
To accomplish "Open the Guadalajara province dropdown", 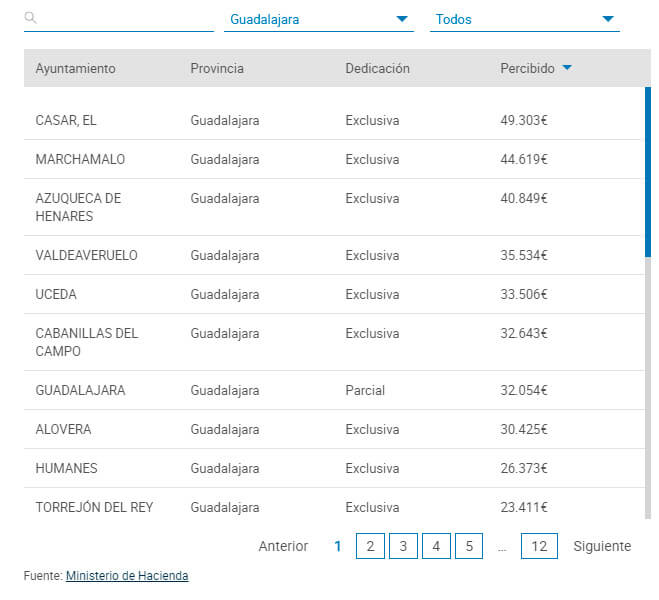I will tap(318, 19).
